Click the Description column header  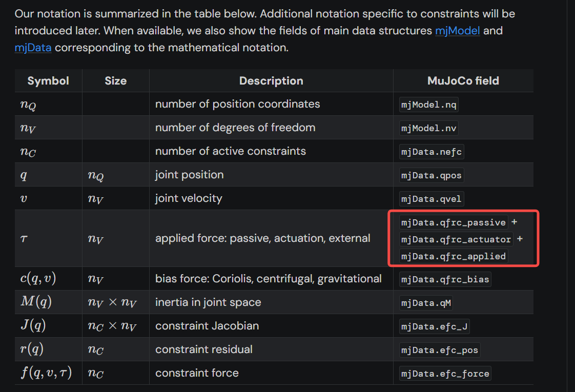coord(271,81)
